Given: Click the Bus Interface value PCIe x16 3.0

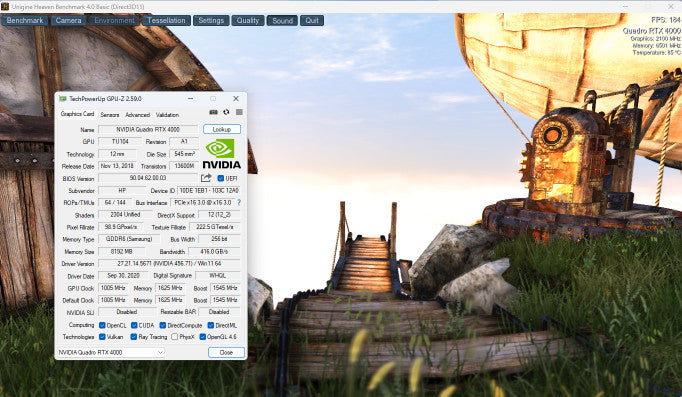Looking at the screenshot, I should 203,203.
